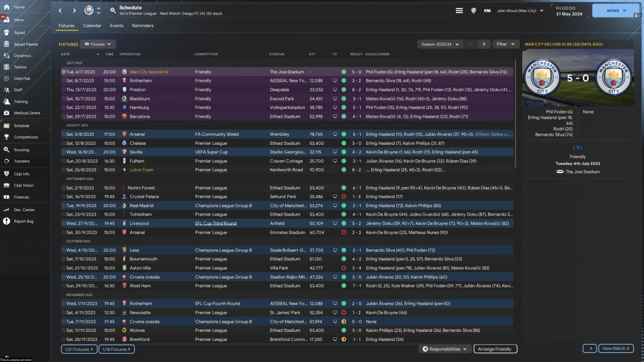Switch to the Events tab
This screenshot has width=644, height=362.
(117, 26)
